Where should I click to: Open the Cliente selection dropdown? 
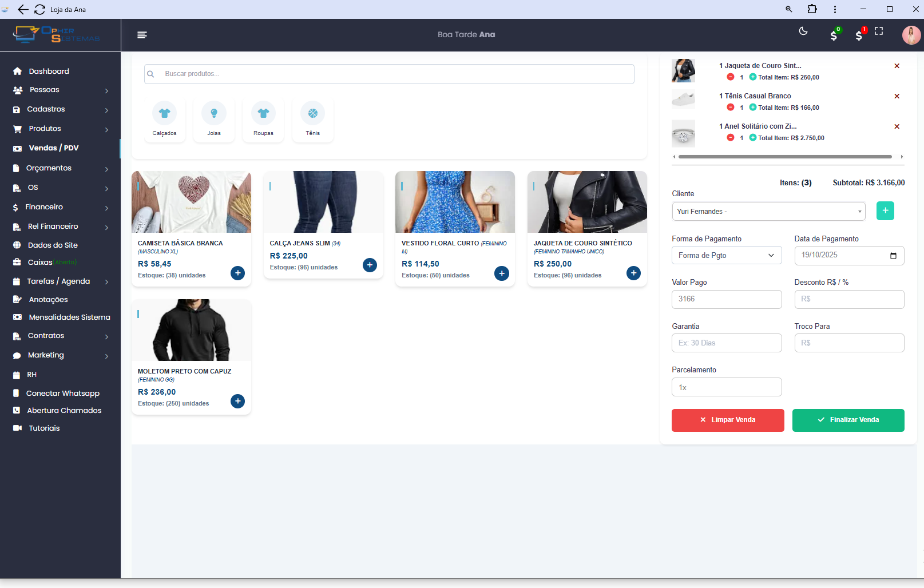pos(768,212)
